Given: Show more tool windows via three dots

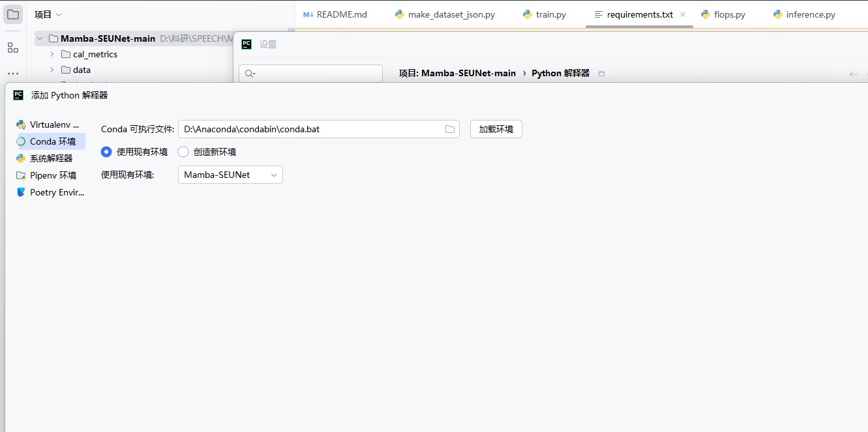Looking at the screenshot, I should coord(13,74).
